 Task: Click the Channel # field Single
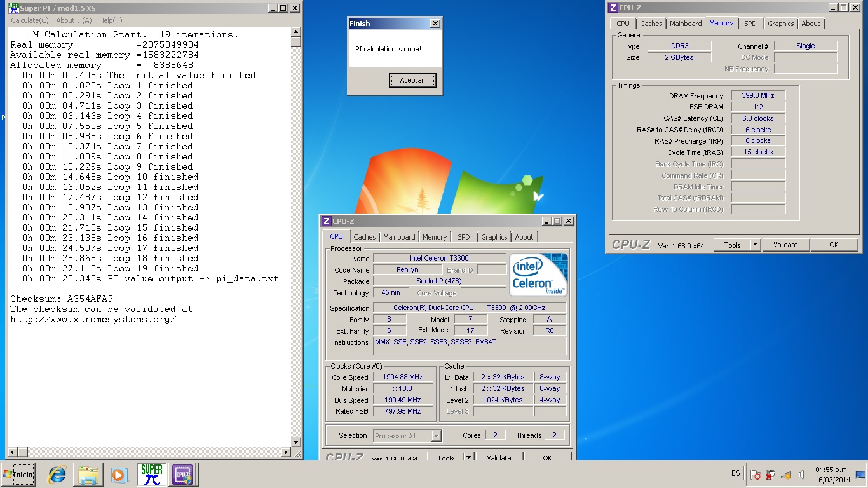point(806,46)
